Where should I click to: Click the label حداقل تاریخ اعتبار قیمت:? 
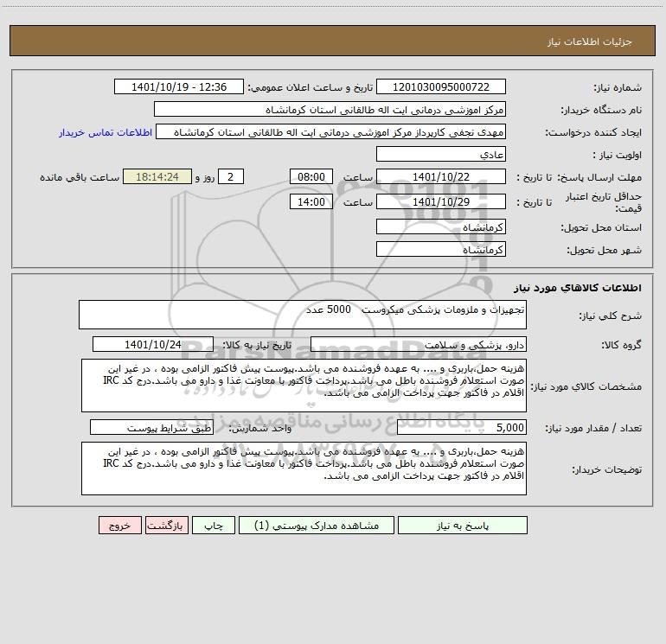[x=604, y=202]
